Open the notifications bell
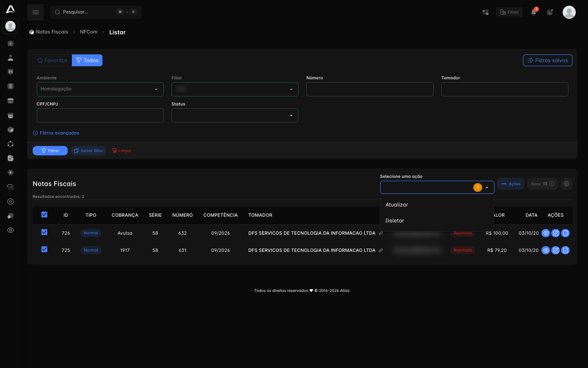588x368 pixels. click(x=534, y=12)
